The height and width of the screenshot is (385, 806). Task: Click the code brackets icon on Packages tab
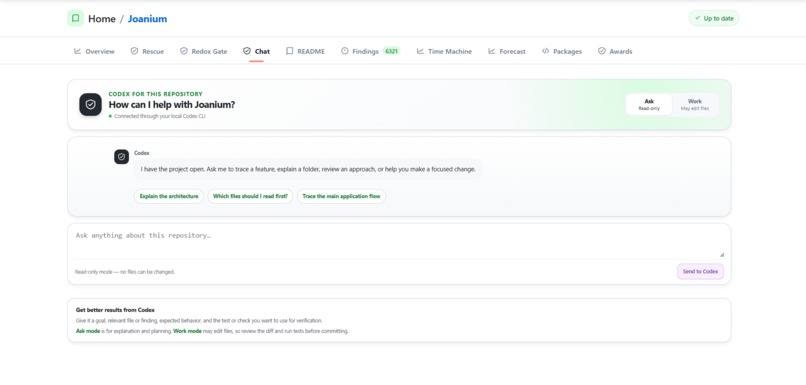tap(545, 51)
